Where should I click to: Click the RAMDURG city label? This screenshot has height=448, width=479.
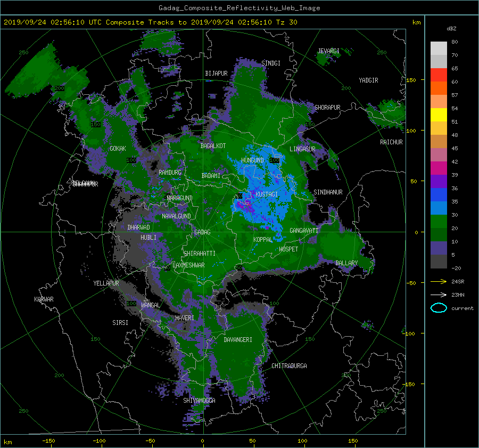(x=170, y=173)
